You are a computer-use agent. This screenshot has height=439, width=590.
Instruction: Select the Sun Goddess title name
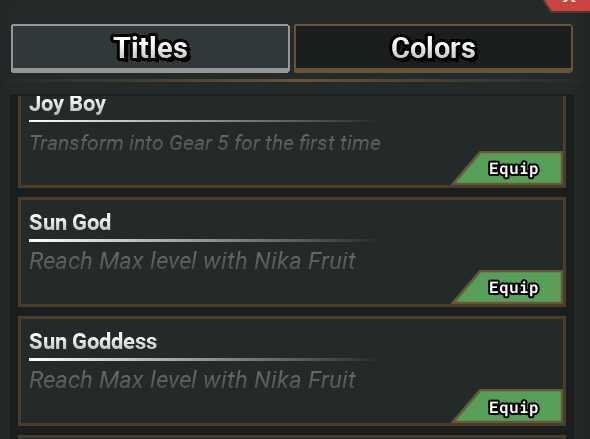pyautogui.click(x=93, y=341)
